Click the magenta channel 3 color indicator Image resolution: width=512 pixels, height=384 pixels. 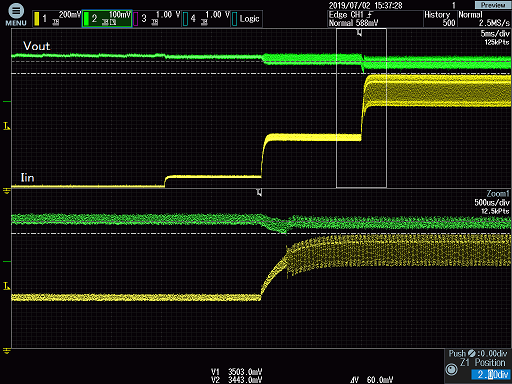point(136,19)
